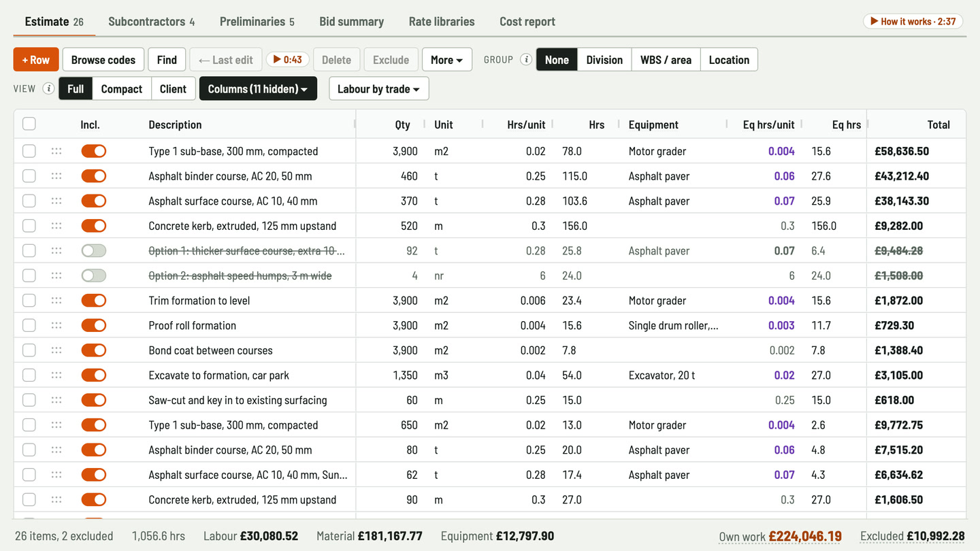Grab drag handle for 650 m2 sub-base row

click(56, 425)
